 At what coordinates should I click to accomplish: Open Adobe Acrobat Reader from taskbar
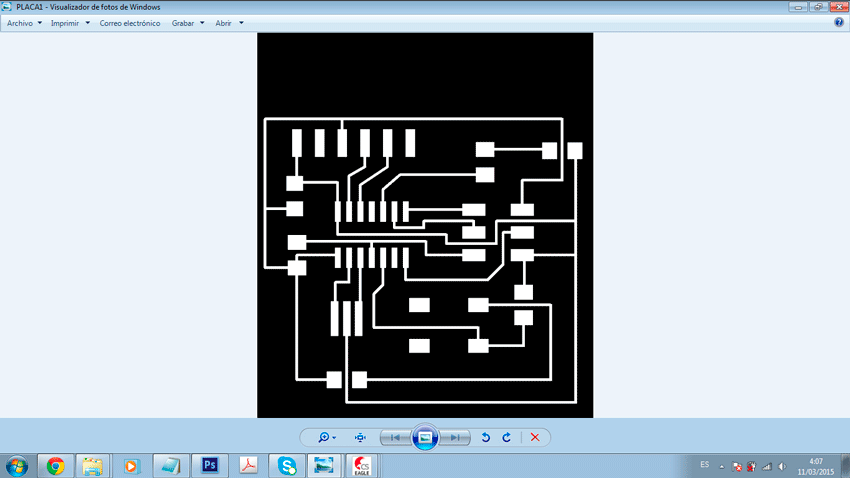click(x=248, y=466)
